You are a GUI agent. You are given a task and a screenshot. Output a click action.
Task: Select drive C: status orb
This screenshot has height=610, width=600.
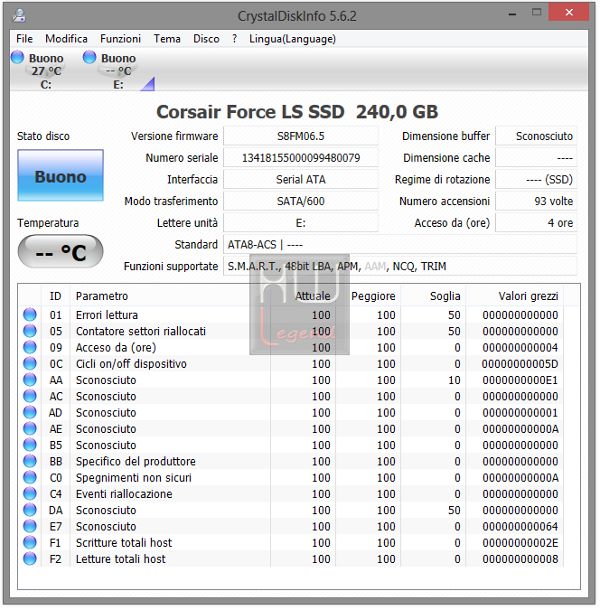click(x=18, y=57)
